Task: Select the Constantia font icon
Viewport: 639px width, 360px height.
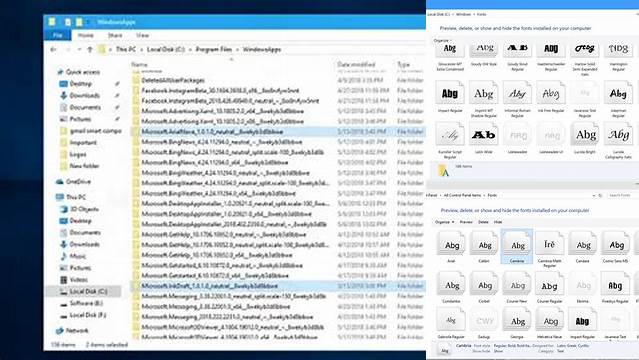Action: click(451, 284)
